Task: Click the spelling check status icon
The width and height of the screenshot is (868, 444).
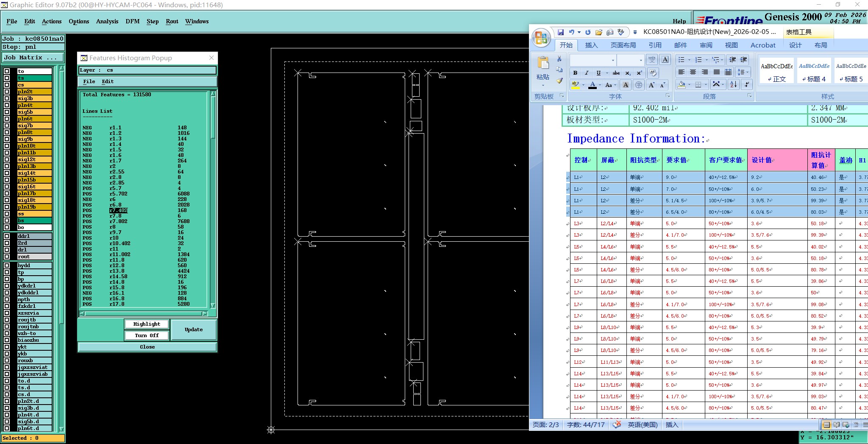Action: pos(617,424)
